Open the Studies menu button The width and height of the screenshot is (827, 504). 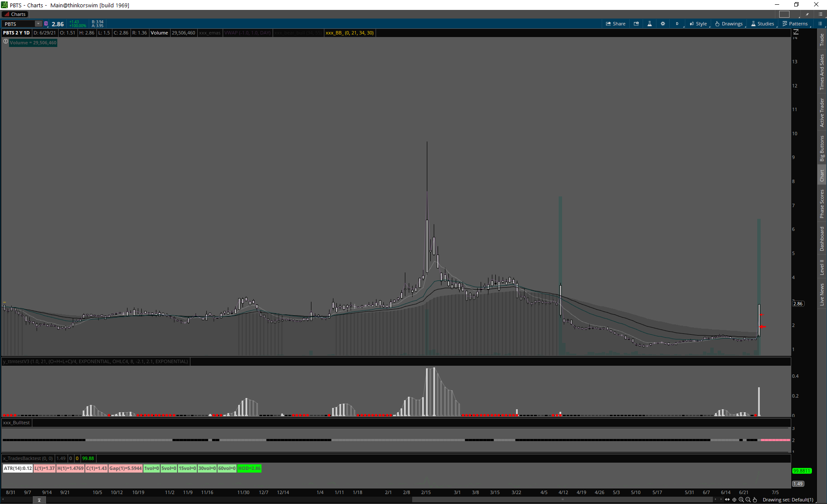coord(762,24)
